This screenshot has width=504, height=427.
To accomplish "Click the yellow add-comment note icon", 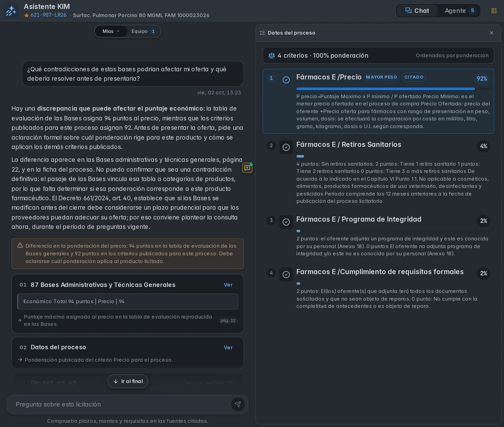I will click(247, 168).
